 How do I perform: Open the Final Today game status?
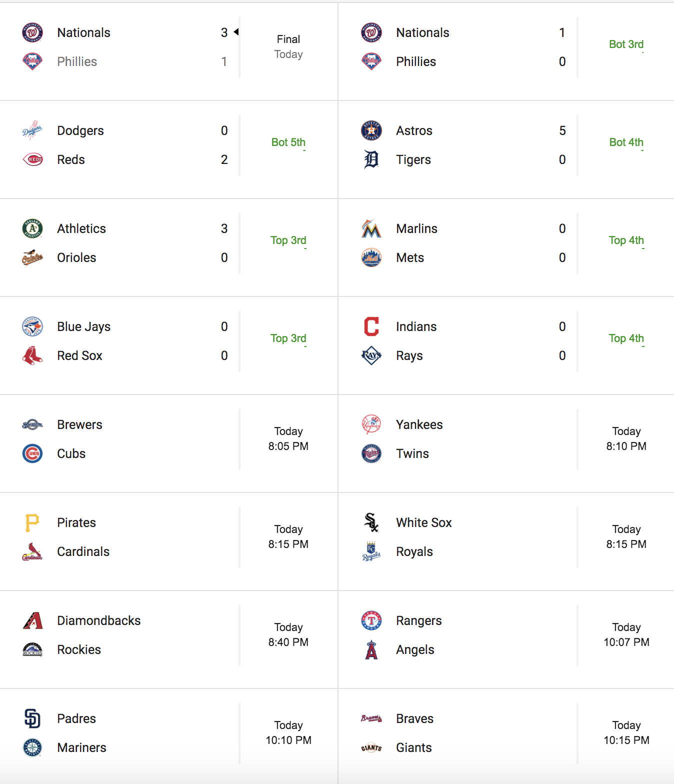288,46
